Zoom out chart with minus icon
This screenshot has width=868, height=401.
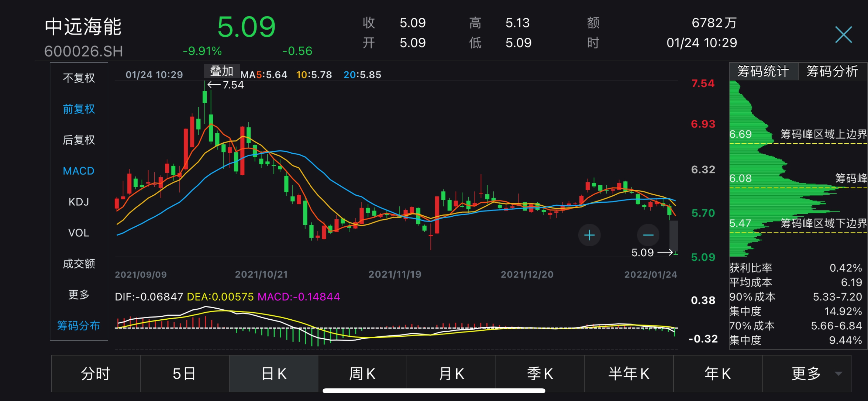click(x=648, y=235)
